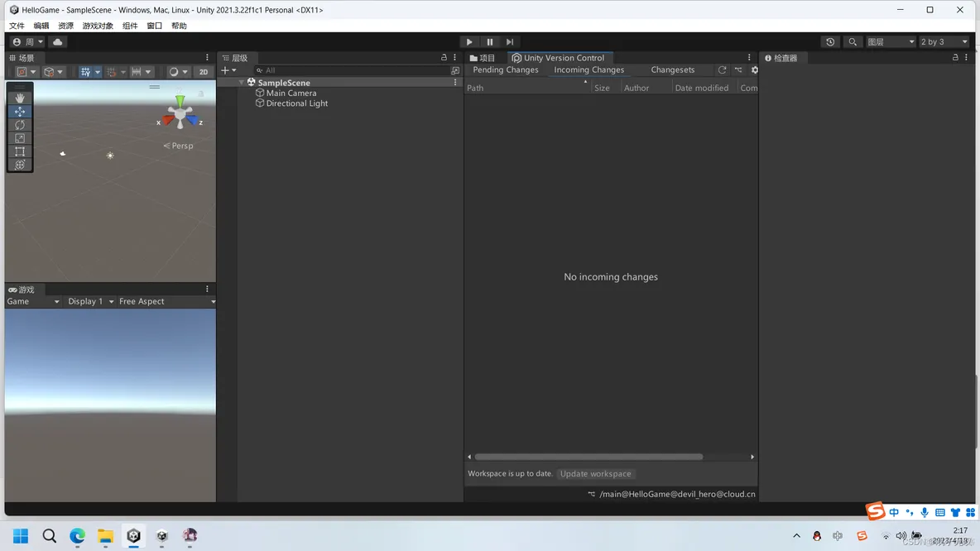Select the Transform tool
The image size is (980, 551).
point(20,165)
